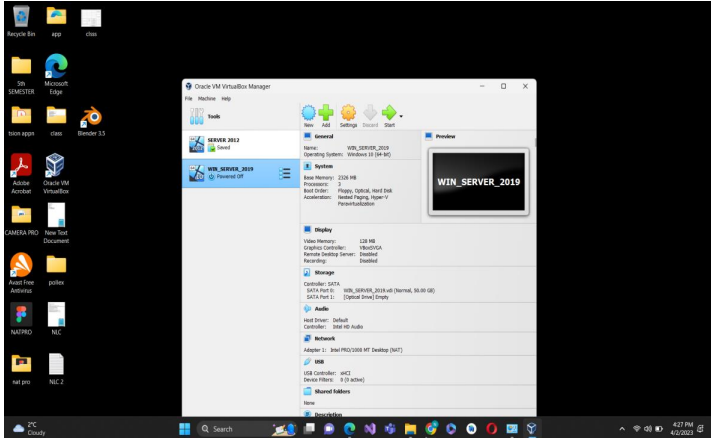Screen dimensions: 711x438
Task: Click the Storage section header
Action: (x=324, y=273)
